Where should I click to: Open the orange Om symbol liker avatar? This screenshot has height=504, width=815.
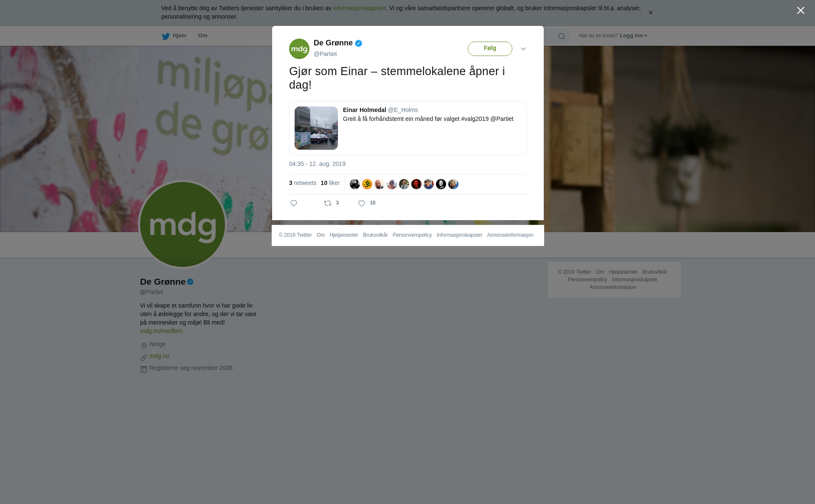coord(367,184)
